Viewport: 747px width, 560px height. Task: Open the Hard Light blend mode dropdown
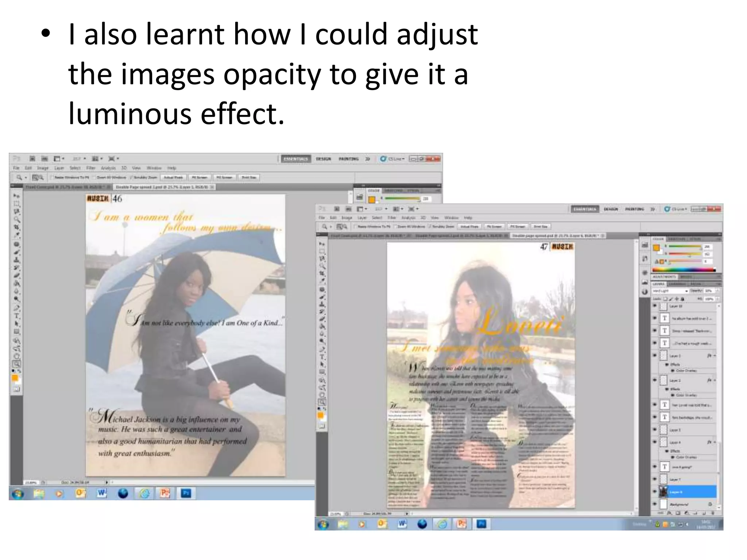(670, 291)
